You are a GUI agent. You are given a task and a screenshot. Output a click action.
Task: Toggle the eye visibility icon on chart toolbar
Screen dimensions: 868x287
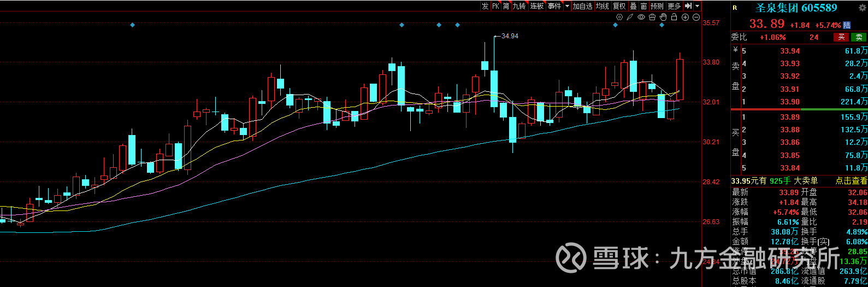pos(641,17)
